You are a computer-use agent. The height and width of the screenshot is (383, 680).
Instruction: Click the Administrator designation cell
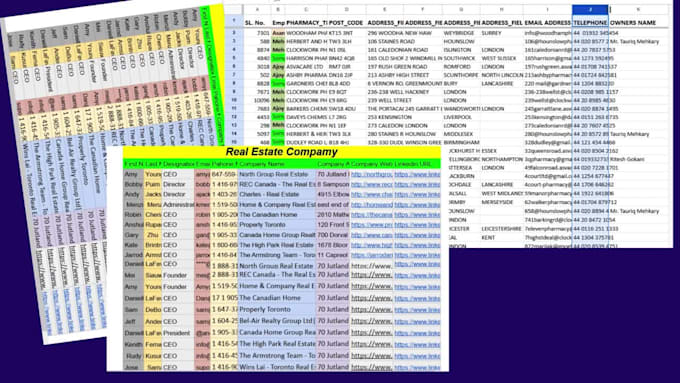tap(178, 204)
